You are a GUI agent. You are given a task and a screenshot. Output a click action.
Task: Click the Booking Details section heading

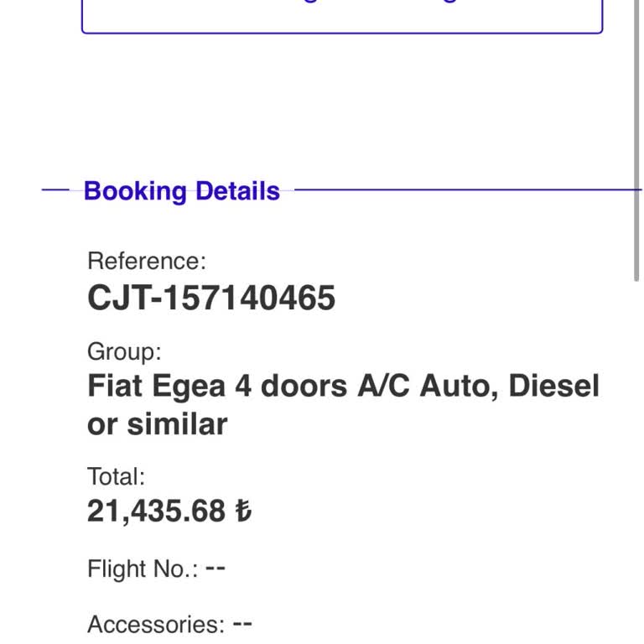tap(181, 191)
